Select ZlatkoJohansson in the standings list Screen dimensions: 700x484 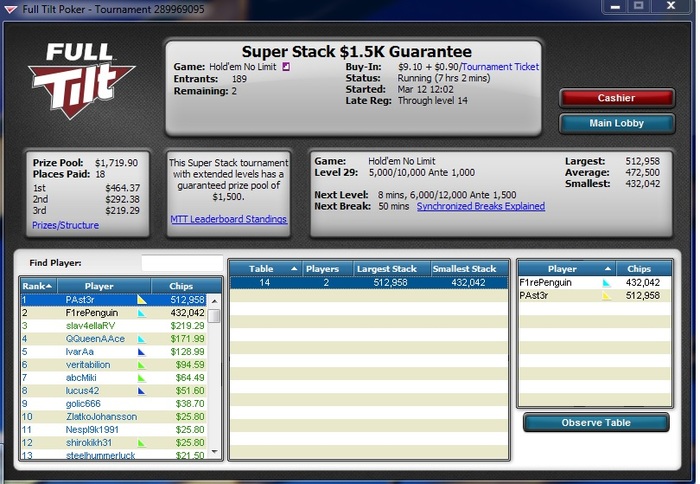click(x=114, y=417)
